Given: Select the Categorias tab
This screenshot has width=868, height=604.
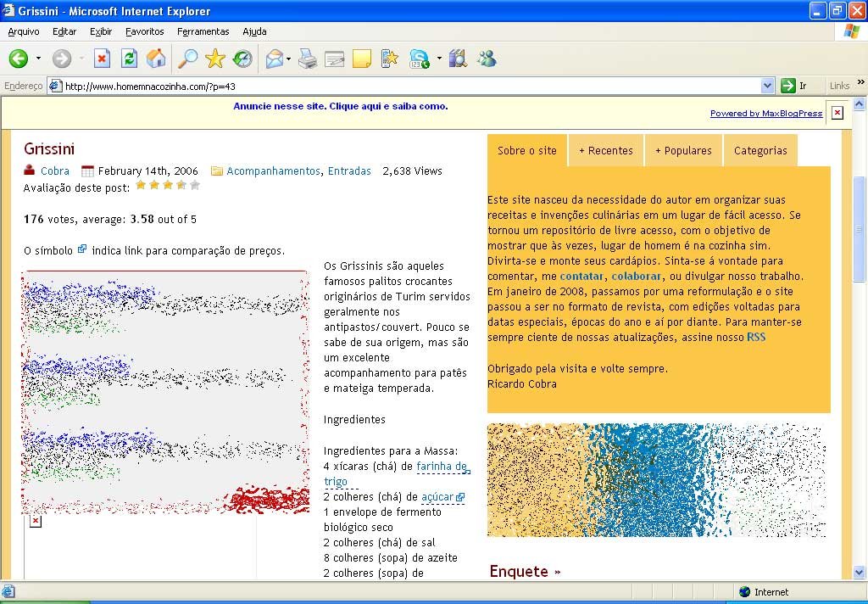Looking at the screenshot, I should click(x=760, y=150).
